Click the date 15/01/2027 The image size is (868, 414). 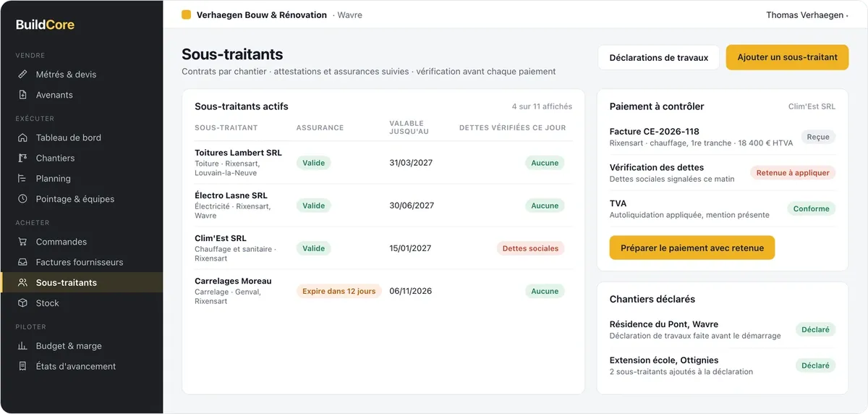point(410,248)
